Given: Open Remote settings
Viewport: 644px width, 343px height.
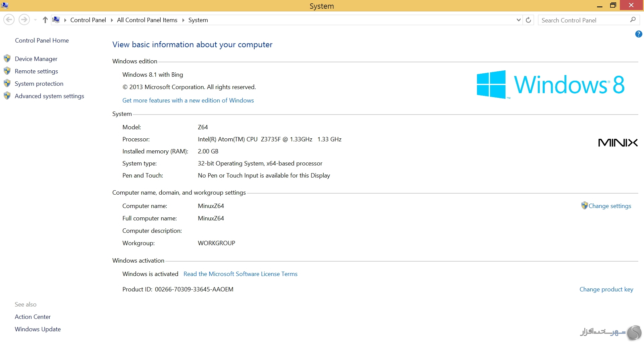Looking at the screenshot, I should tap(36, 71).
